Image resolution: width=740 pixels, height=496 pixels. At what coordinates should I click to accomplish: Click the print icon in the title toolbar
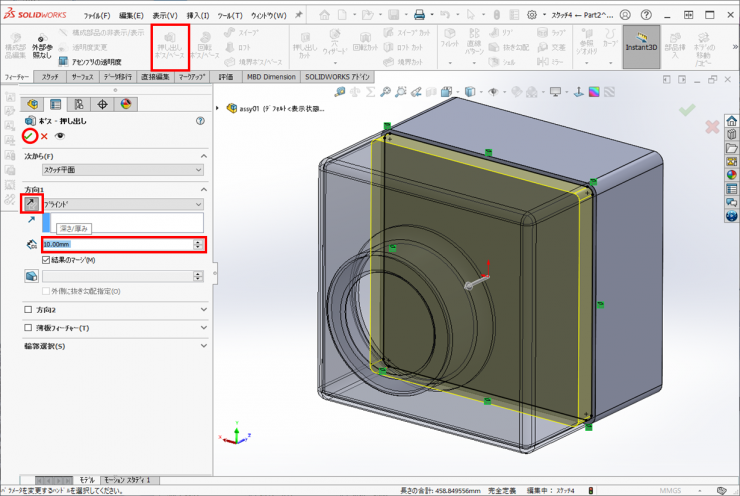419,15
